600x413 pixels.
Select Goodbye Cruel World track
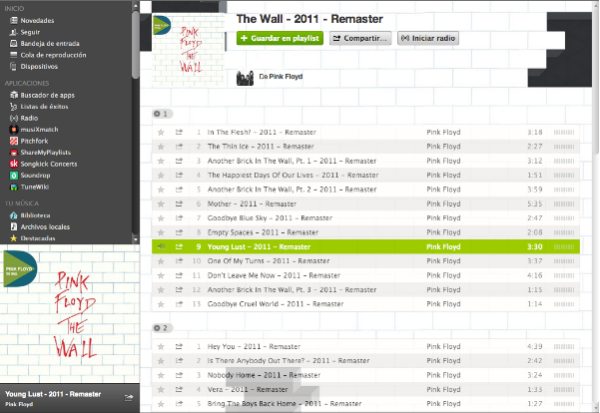(366, 304)
